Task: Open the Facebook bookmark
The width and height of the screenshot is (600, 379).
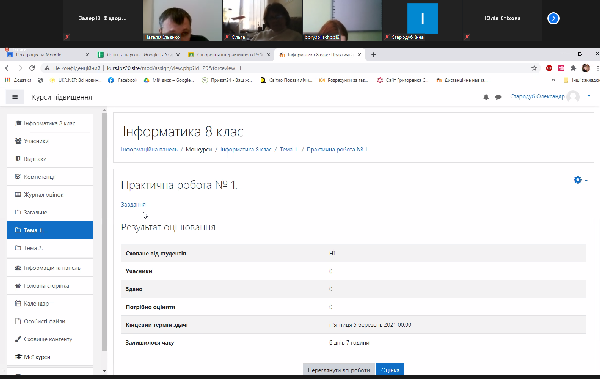Action: pos(122,80)
